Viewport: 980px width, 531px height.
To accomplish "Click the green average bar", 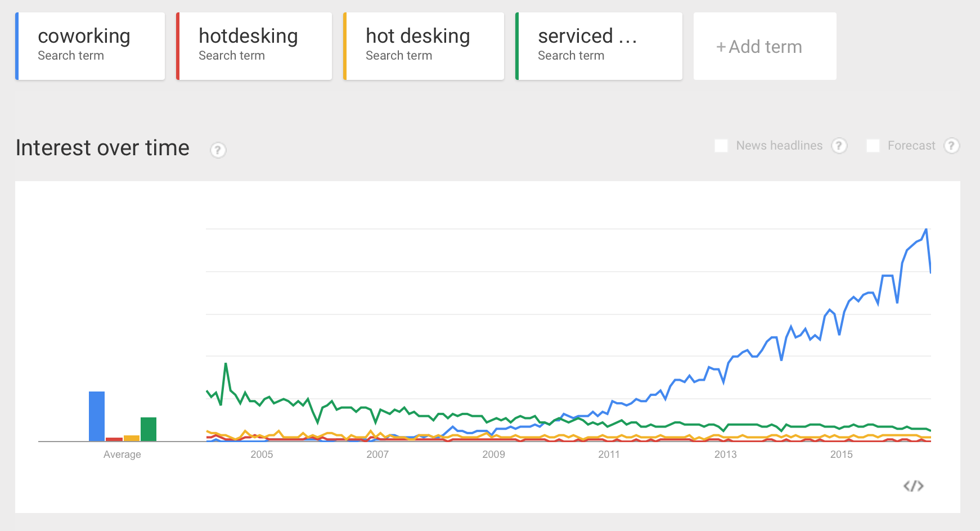I will pos(149,429).
